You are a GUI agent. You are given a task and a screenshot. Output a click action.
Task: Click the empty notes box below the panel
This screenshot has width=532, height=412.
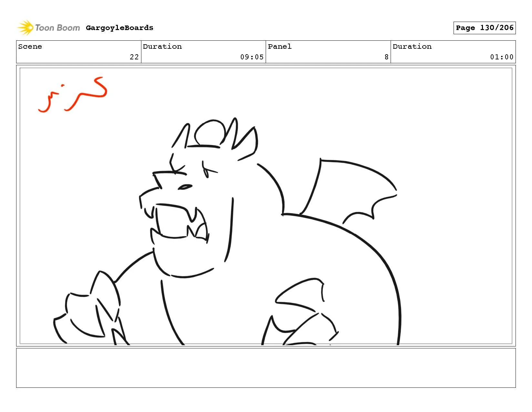pyautogui.click(x=266, y=368)
